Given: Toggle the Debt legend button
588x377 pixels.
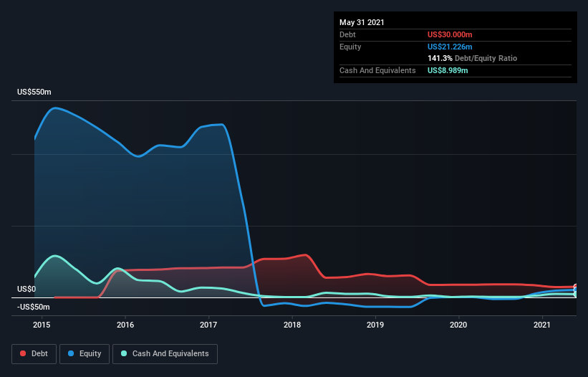Looking at the screenshot, I should (34, 354).
